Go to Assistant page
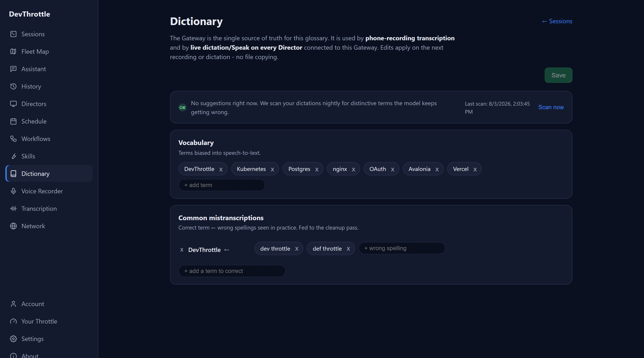644x358 pixels. click(49, 69)
